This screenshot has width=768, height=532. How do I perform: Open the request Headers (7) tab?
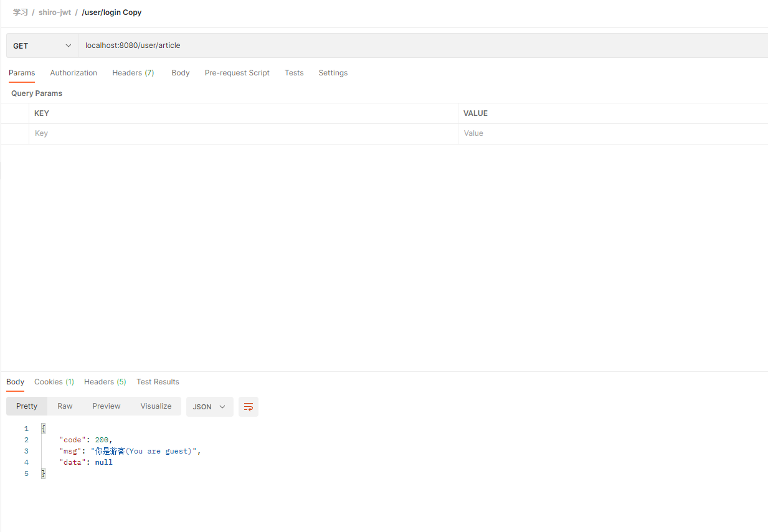[133, 73]
